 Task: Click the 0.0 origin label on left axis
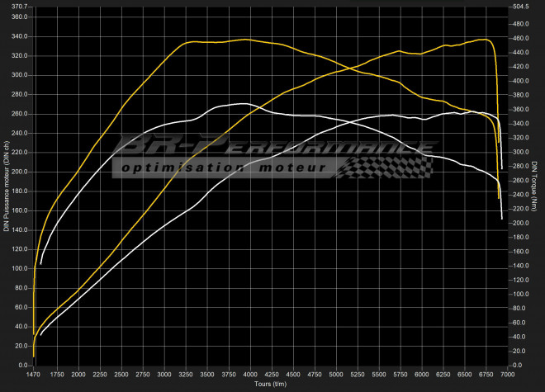[x=24, y=365]
